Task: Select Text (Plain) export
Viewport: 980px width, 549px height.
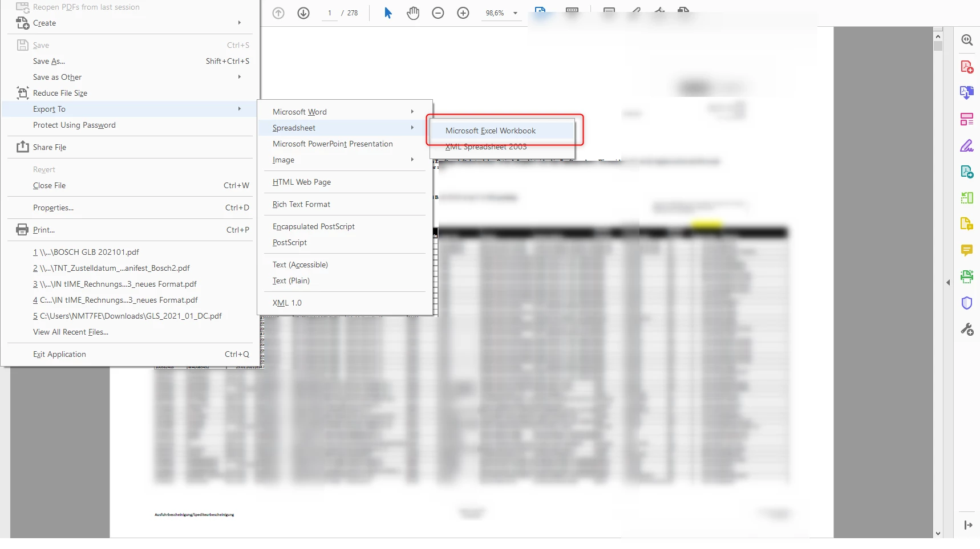Action: tap(345, 280)
